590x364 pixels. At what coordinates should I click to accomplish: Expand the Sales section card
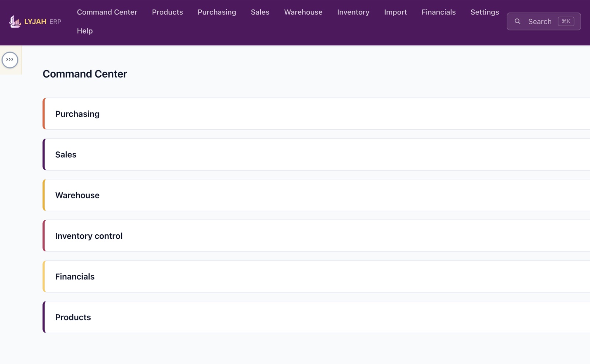(316, 154)
